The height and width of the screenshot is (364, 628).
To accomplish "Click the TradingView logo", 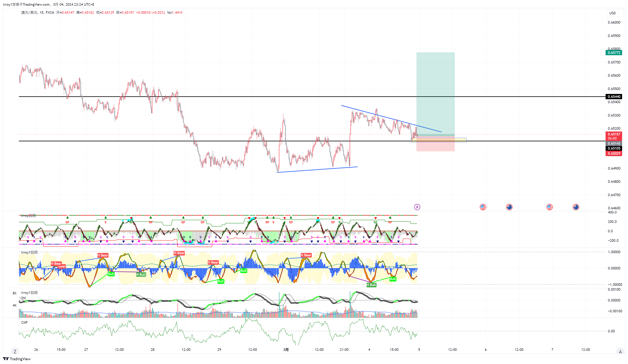I will pyautogui.click(x=17, y=359).
